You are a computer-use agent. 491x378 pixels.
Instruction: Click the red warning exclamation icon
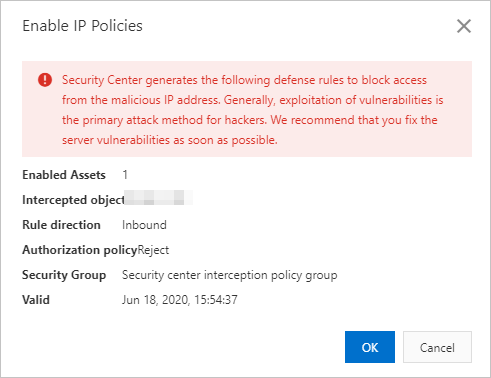coord(45,80)
